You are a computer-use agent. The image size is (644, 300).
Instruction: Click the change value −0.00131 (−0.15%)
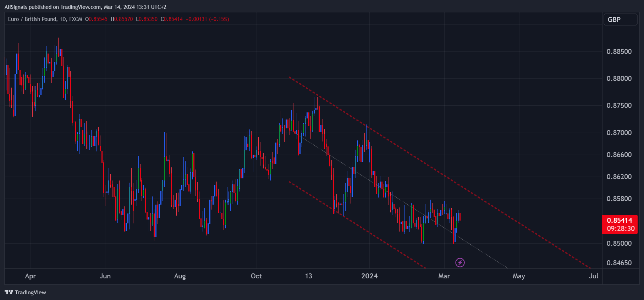tap(208, 19)
